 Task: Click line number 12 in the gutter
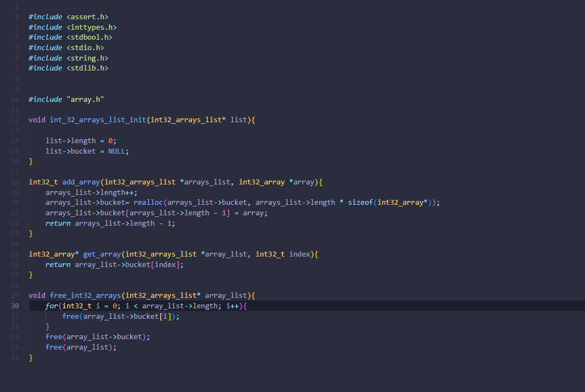click(x=15, y=119)
